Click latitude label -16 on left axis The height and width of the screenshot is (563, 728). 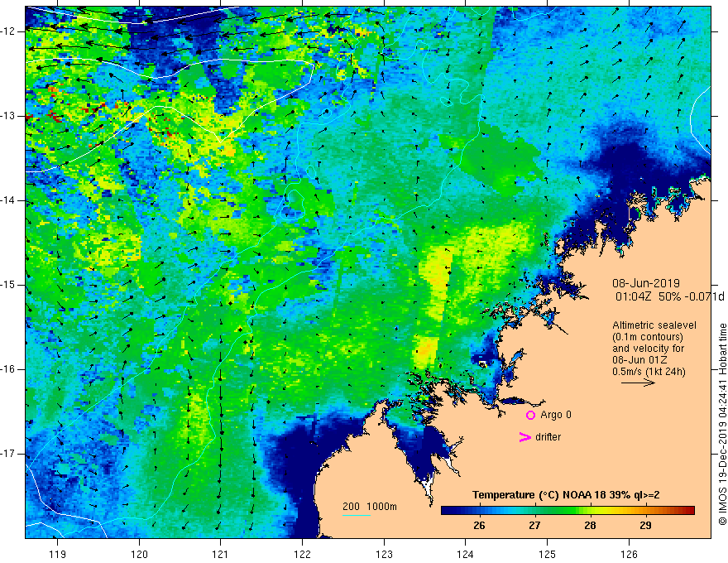pyautogui.click(x=9, y=369)
